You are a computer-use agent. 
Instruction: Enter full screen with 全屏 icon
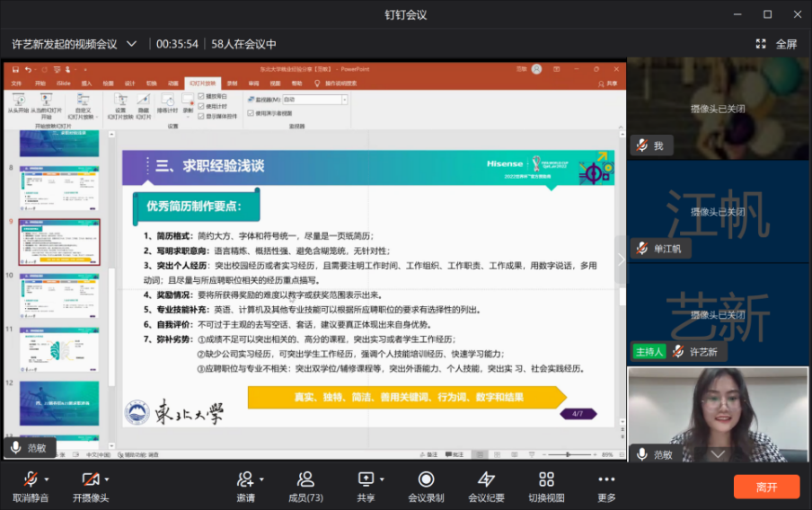click(x=776, y=44)
